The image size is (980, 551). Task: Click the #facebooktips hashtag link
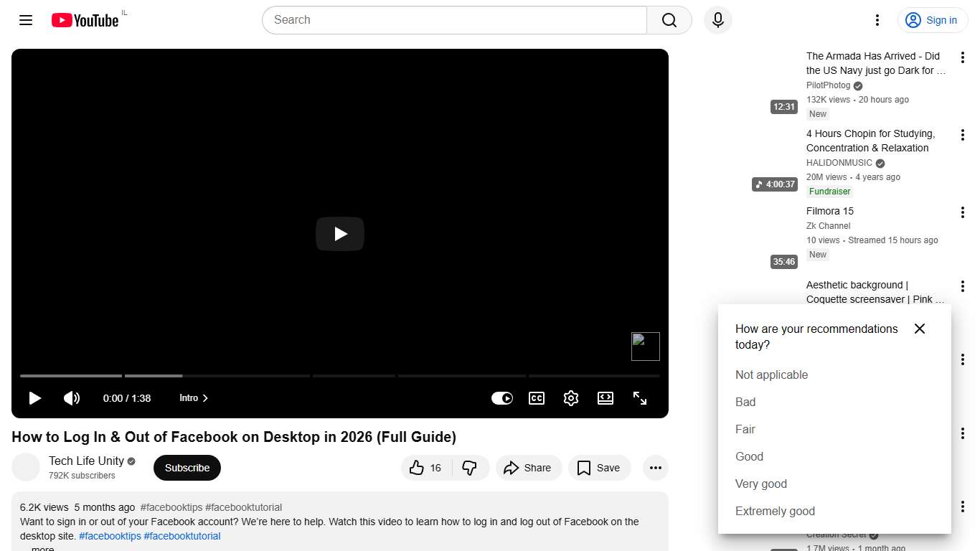coord(110,536)
